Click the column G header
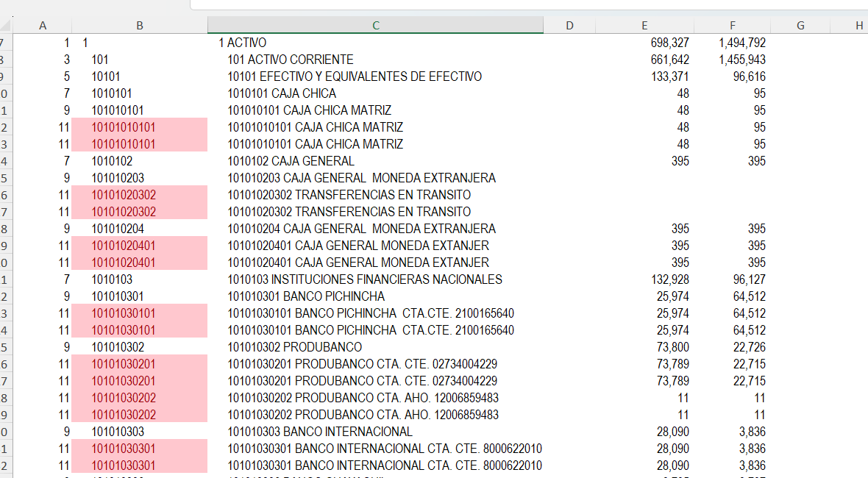This screenshot has width=868, height=478. click(x=800, y=26)
